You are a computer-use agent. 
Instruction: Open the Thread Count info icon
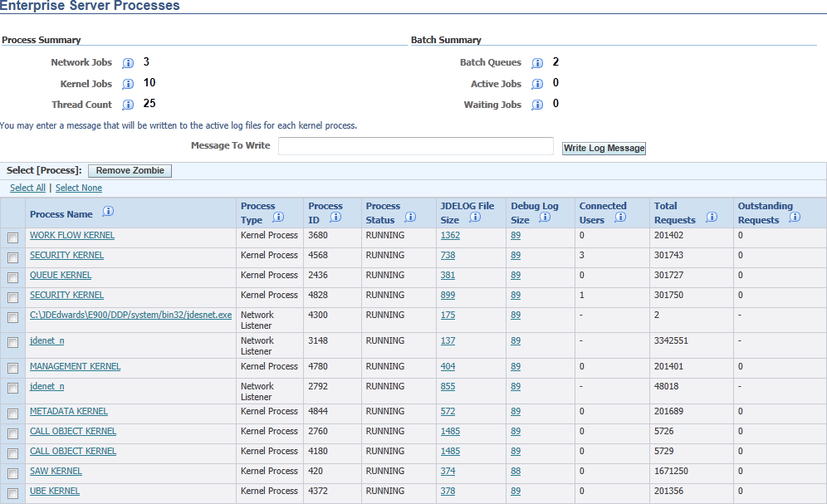point(128,105)
